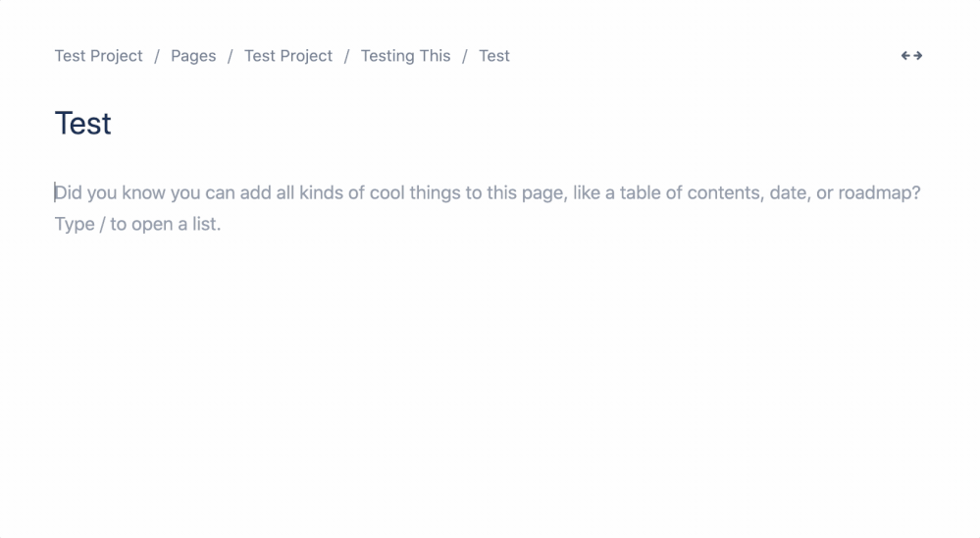Click the large Test page title
The height and width of the screenshot is (538, 980).
83,124
